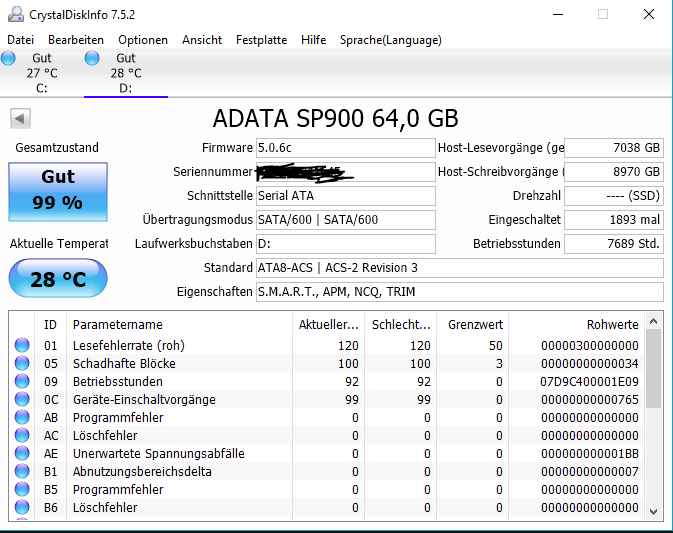673x533 pixels.
Task: Click the Schnittstelle field Serial ATA
Action: pos(346,196)
